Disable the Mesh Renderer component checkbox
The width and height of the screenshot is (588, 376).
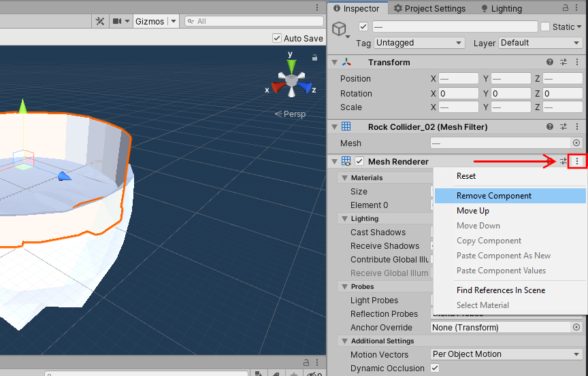pyautogui.click(x=359, y=162)
